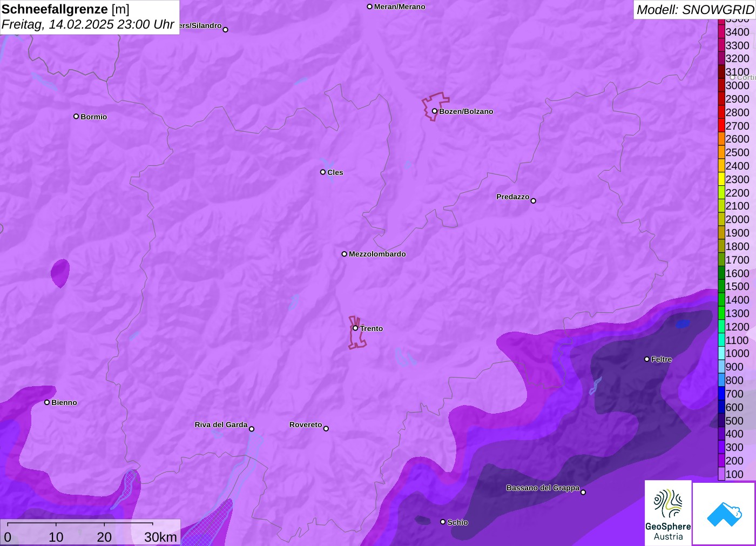Click the 10 label on scale bar
The height and width of the screenshot is (546, 756).
56,537
